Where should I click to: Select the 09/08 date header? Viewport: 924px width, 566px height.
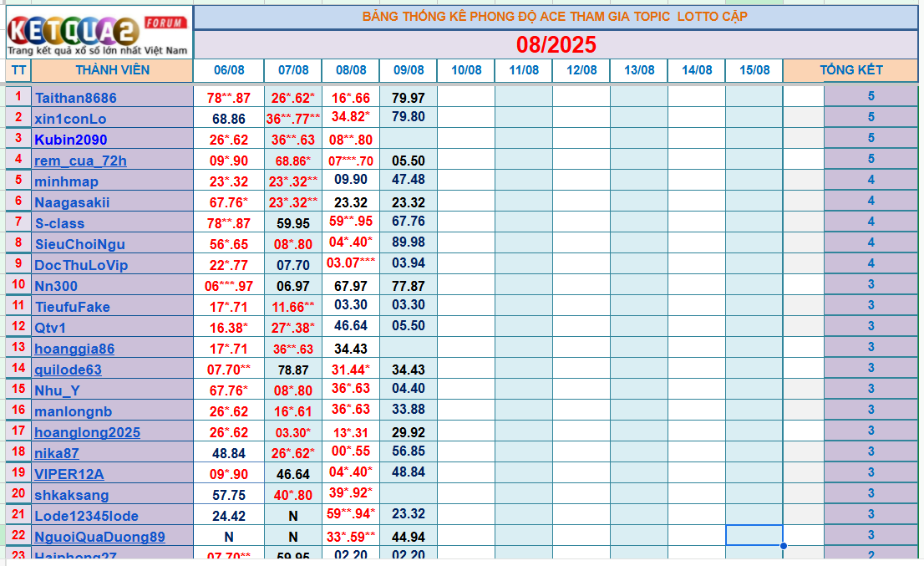pos(409,70)
